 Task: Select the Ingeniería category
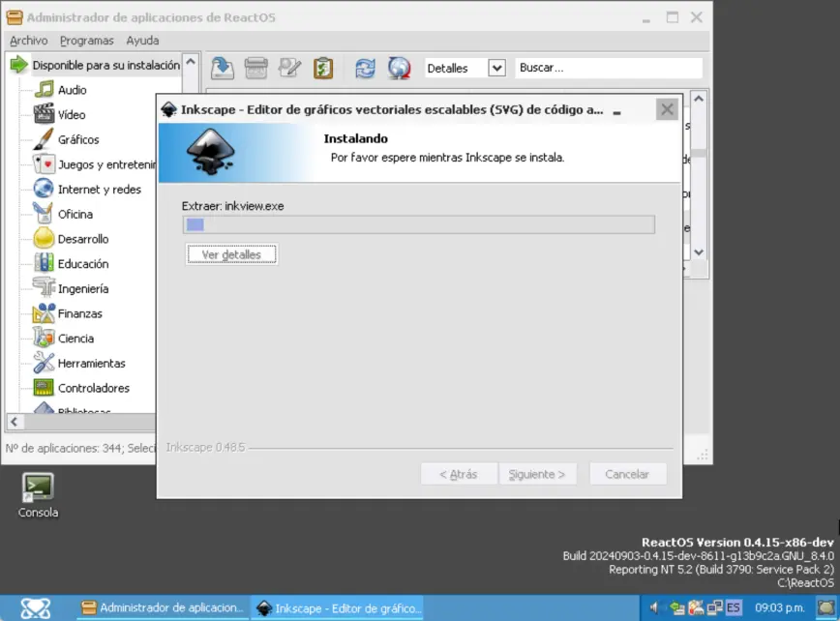pyautogui.click(x=83, y=288)
